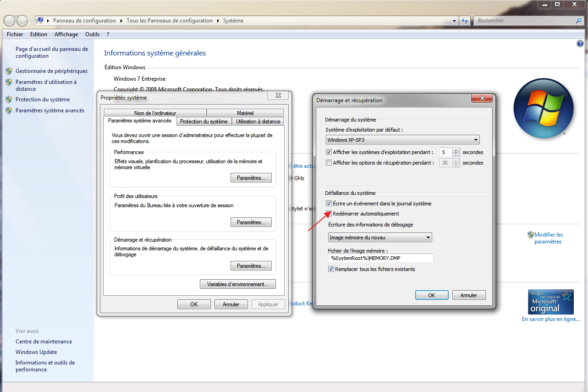Viewport: 588px width, 392px height.
Task: Switch to the Protection du système tab
Action: tap(204, 121)
